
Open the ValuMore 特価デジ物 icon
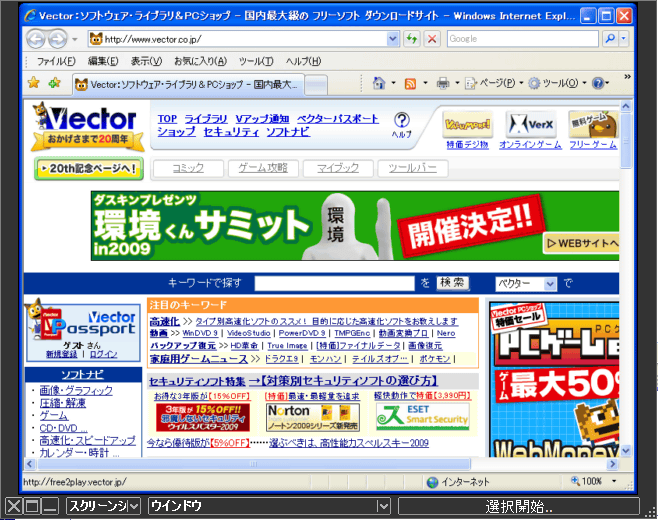tap(467, 124)
